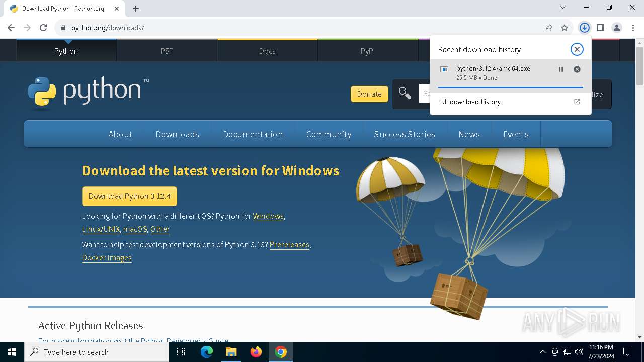Bookmark this tab with star icon
Viewport: 644px width, 362px height.
coord(565,28)
